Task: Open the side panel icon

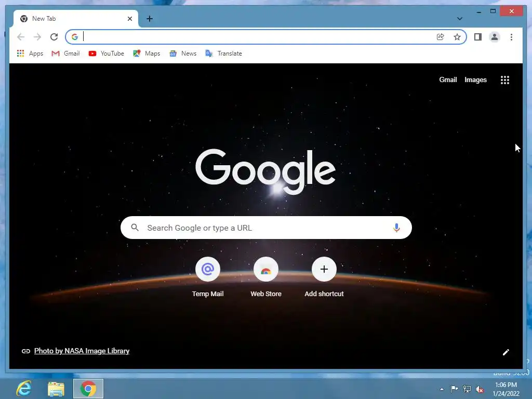Action: [478, 37]
